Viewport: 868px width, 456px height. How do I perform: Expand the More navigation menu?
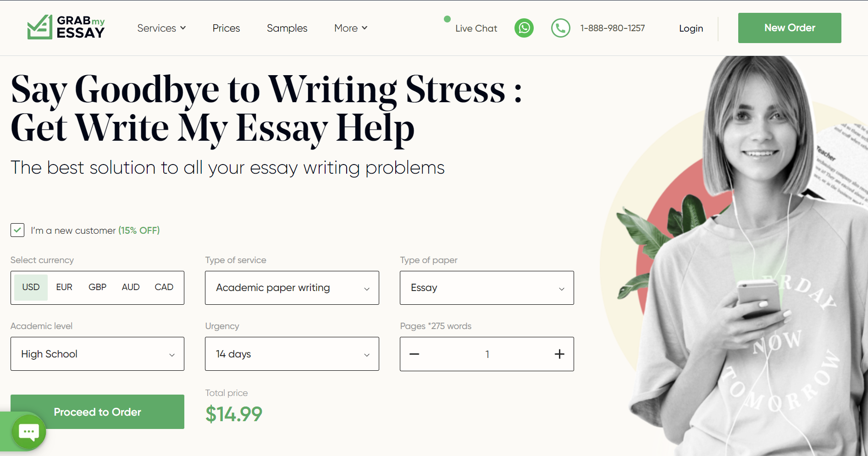pyautogui.click(x=351, y=28)
